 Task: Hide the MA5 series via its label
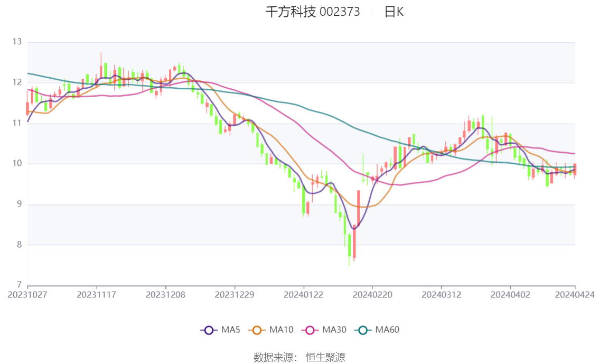[230, 330]
